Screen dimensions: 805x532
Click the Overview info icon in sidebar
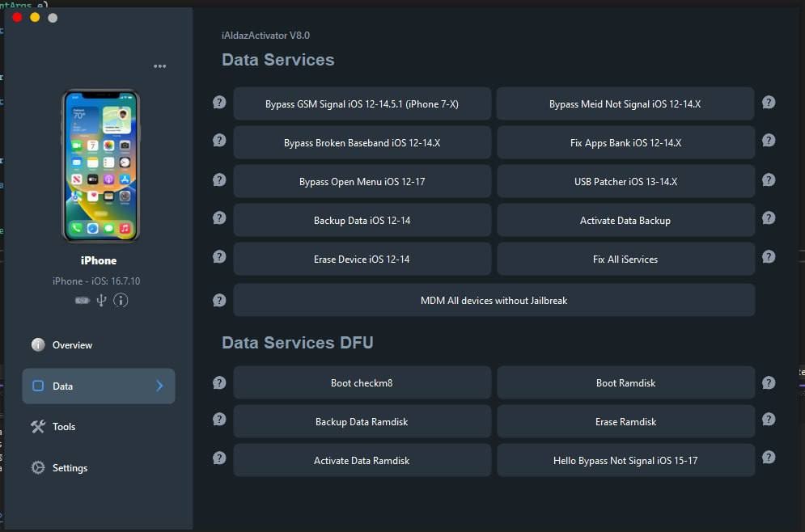38,344
